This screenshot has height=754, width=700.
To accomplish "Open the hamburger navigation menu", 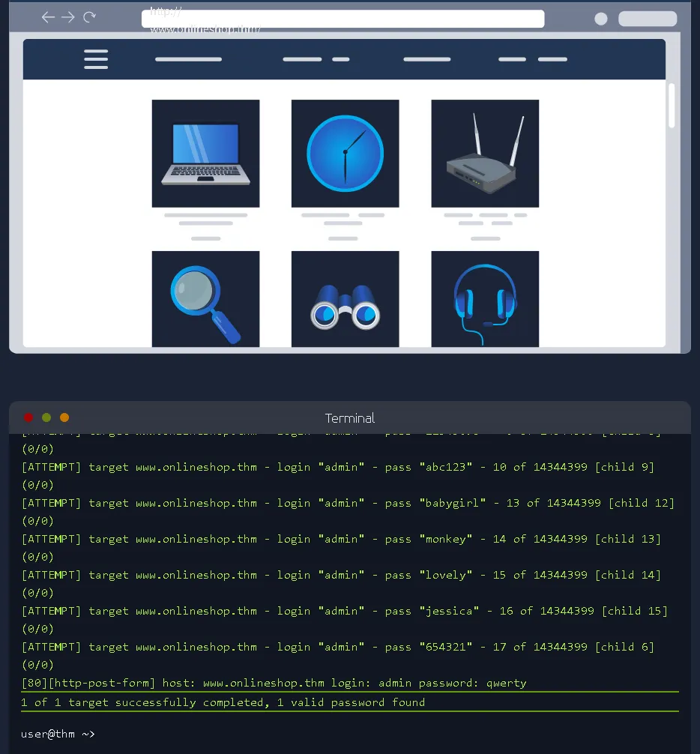I will point(96,59).
